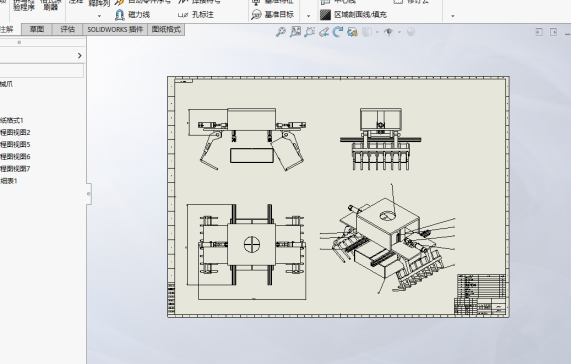Image resolution: width=571 pixels, height=364 pixels.
Task: Select 工程图视图5 in the feature tree
Action: pos(15,145)
